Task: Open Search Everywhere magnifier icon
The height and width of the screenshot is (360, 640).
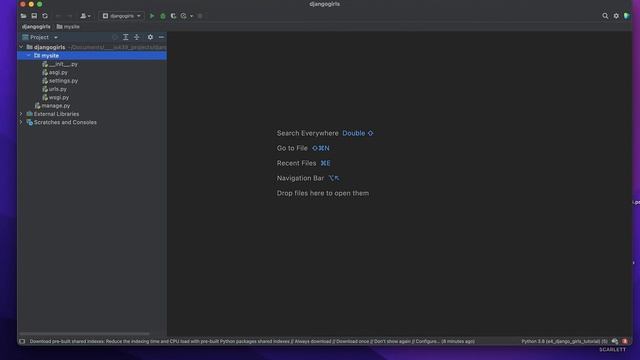Action: click(605, 16)
